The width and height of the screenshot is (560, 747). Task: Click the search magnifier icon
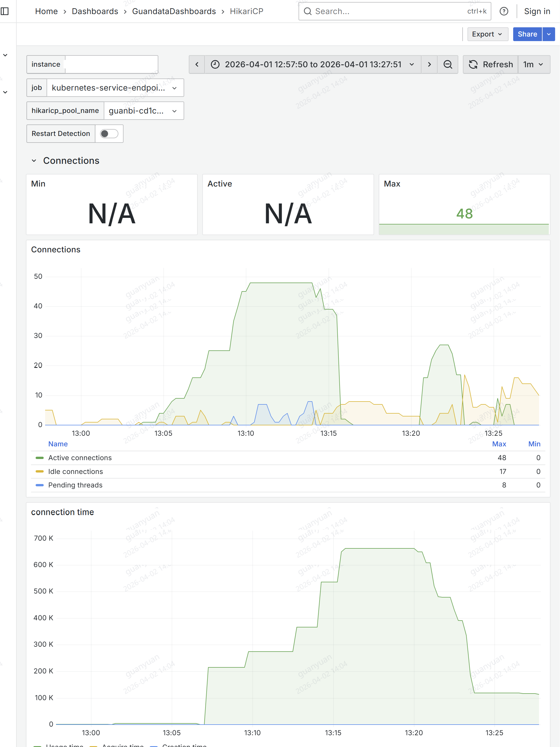(x=307, y=11)
